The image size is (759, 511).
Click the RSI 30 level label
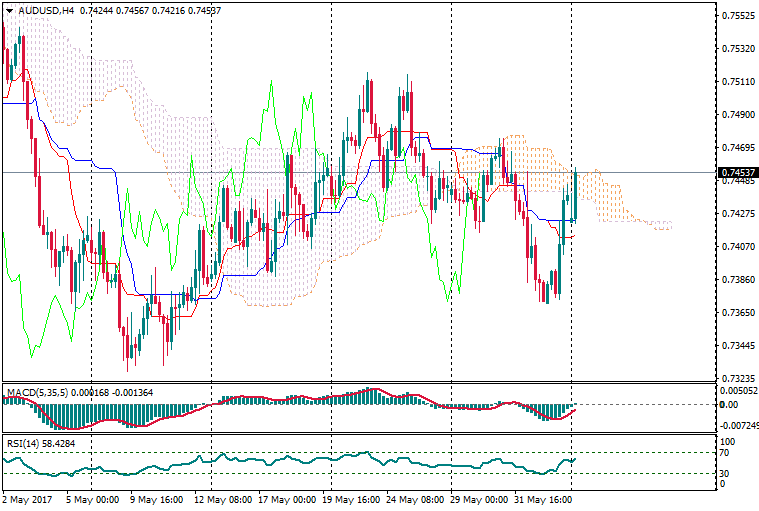(727, 473)
